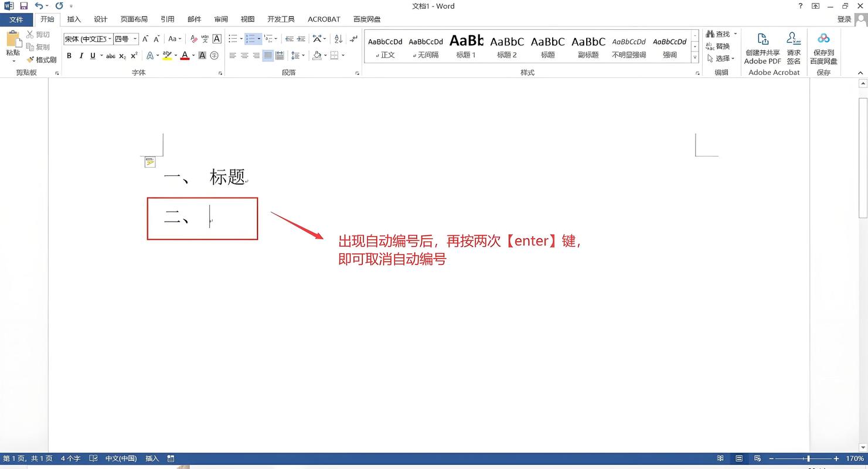The height and width of the screenshot is (469, 868).
Task: Click the phonetic guide (文 pinyin) icon
Action: coord(205,39)
